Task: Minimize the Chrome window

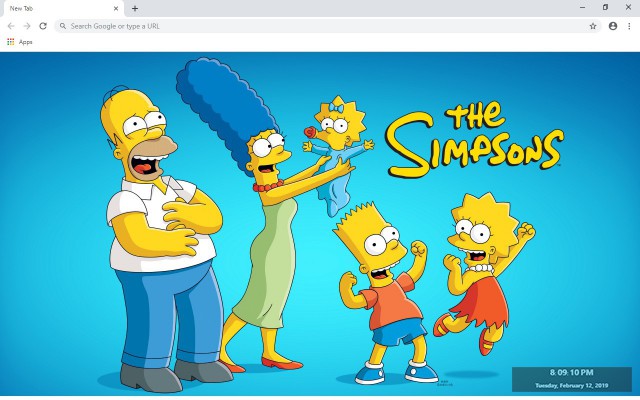Action: (x=582, y=7)
